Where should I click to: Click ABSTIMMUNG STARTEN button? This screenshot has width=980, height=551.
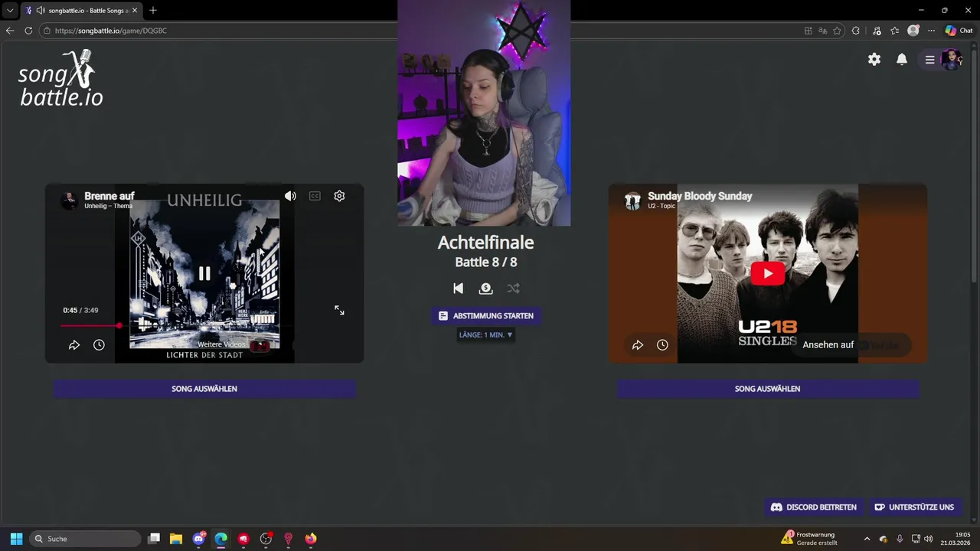(485, 315)
